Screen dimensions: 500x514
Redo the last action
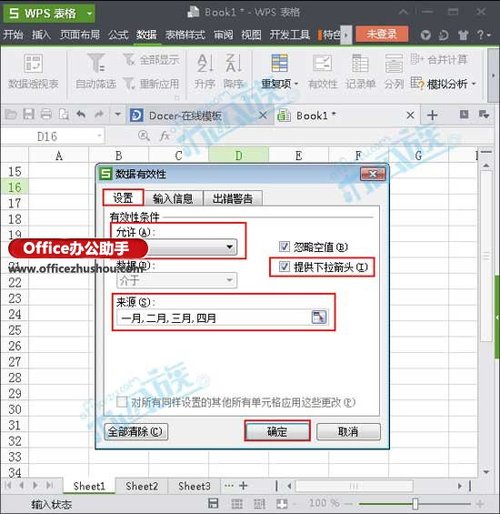(x=99, y=115)
